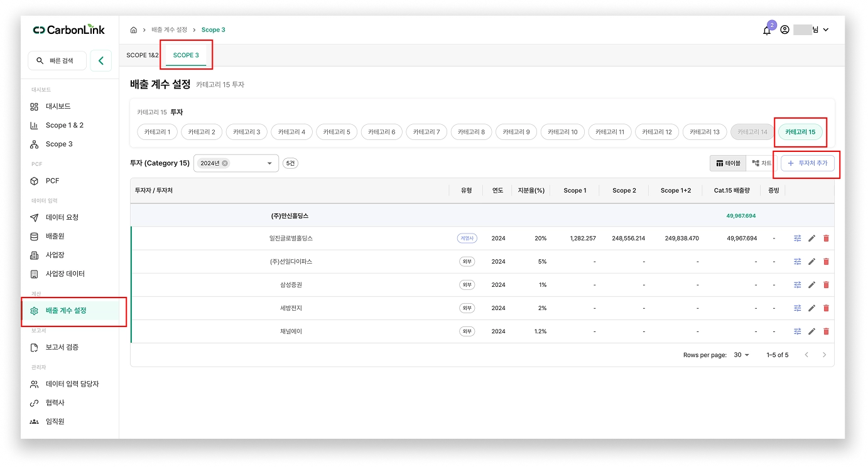The width and height of the screenshot is (868, 467).
Task: Open the user account profile icon
Action: coord(784,30)
